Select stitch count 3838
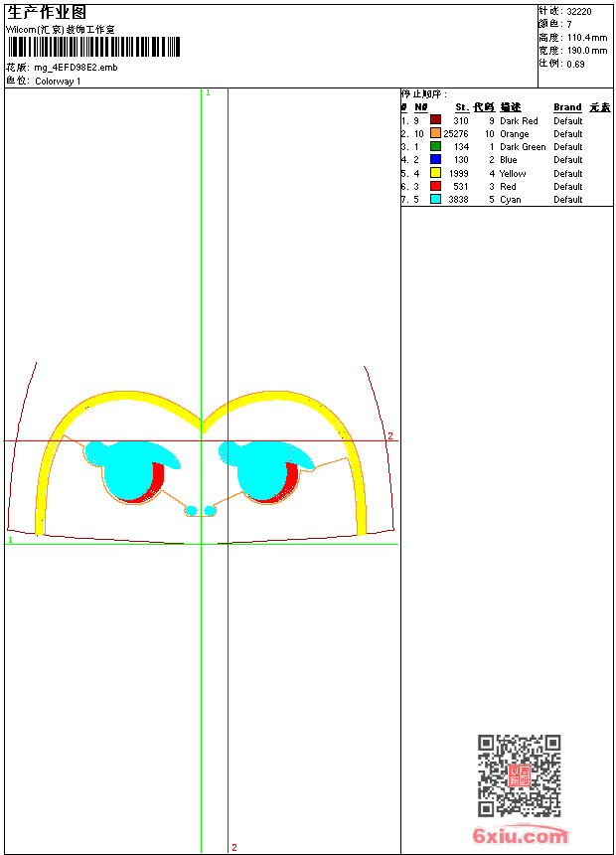Image resolution: width=616 pixels, height=855 pixels. pyautogui.click(x=458, y=200)
